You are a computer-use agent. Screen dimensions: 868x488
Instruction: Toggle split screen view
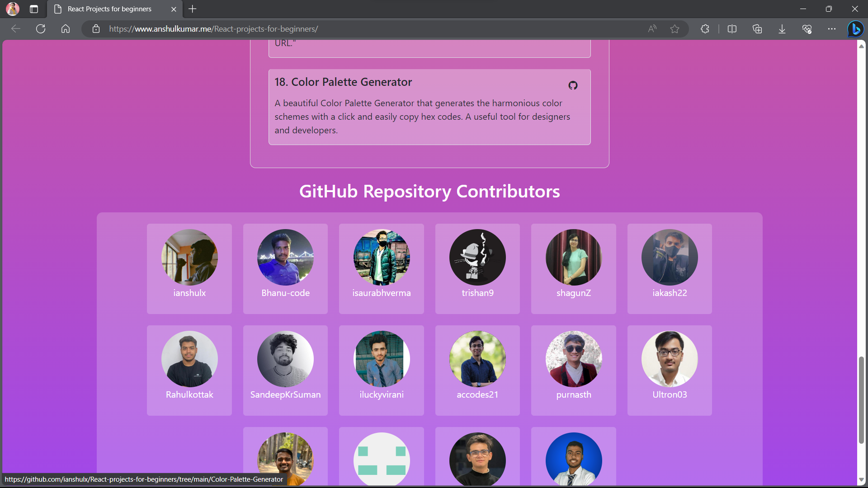tap(732, 29)
